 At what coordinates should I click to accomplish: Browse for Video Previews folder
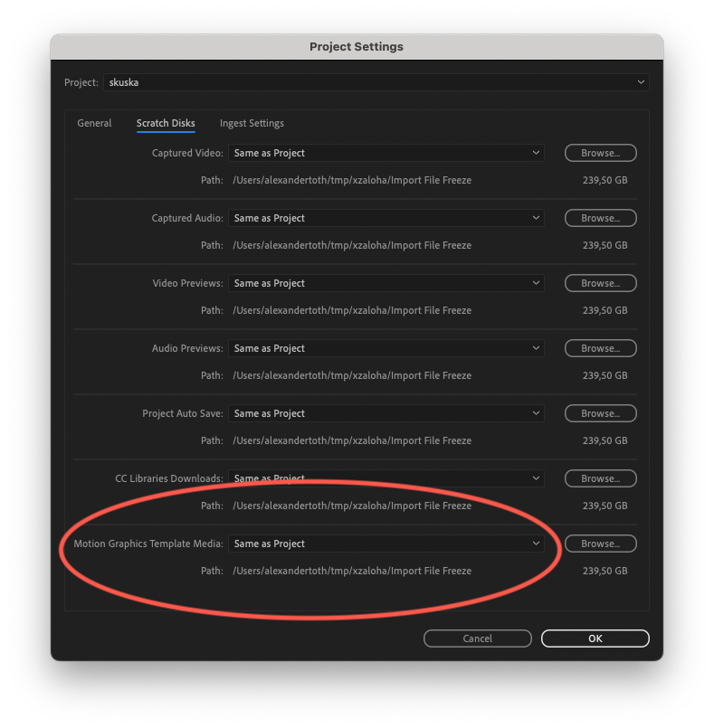[x=600, y=283]
